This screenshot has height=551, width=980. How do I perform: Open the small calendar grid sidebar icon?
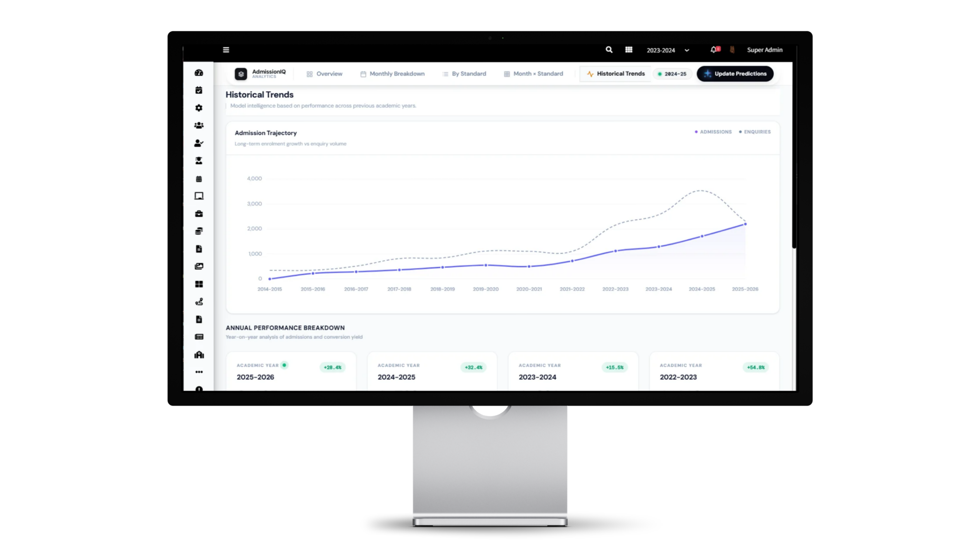coord(199,179)
